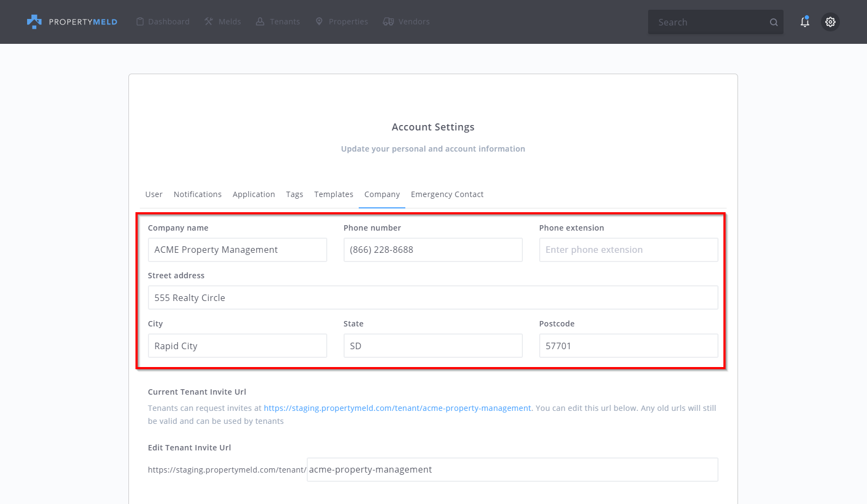Click the Tenants person icon
The width and height of the screenshot is (867, 504).
260,22
